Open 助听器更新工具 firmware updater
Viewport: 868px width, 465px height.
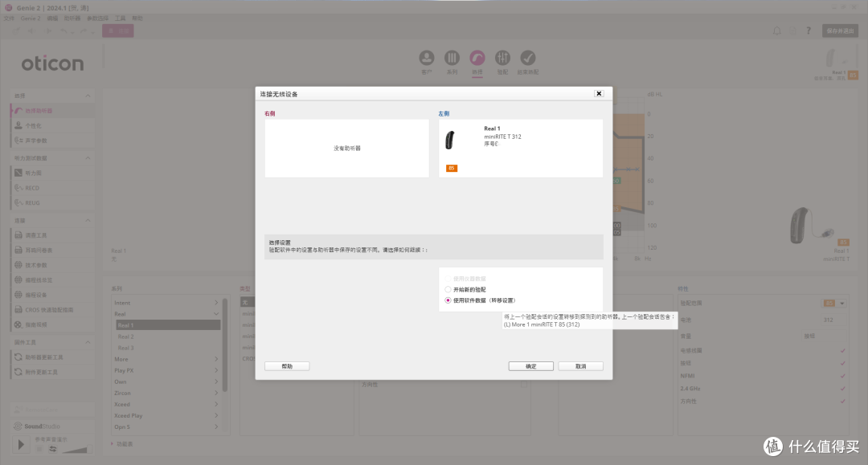pos(52,357)
